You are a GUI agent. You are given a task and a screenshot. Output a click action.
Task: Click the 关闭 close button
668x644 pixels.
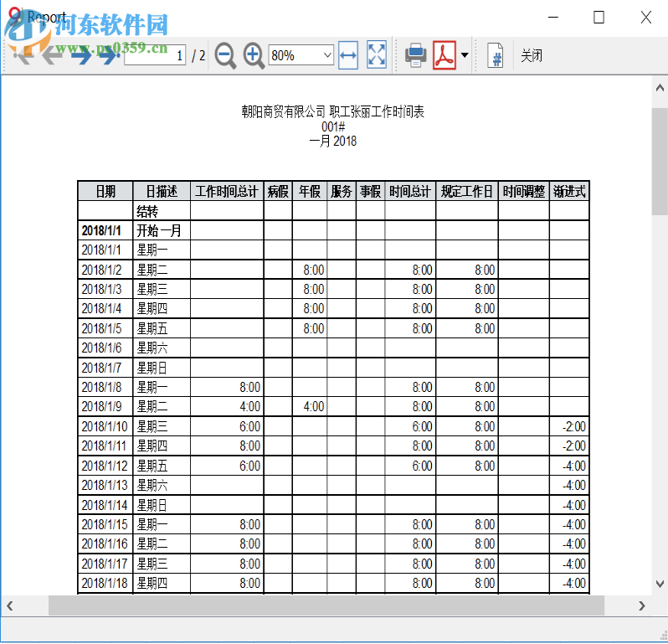tap(532, 55)
